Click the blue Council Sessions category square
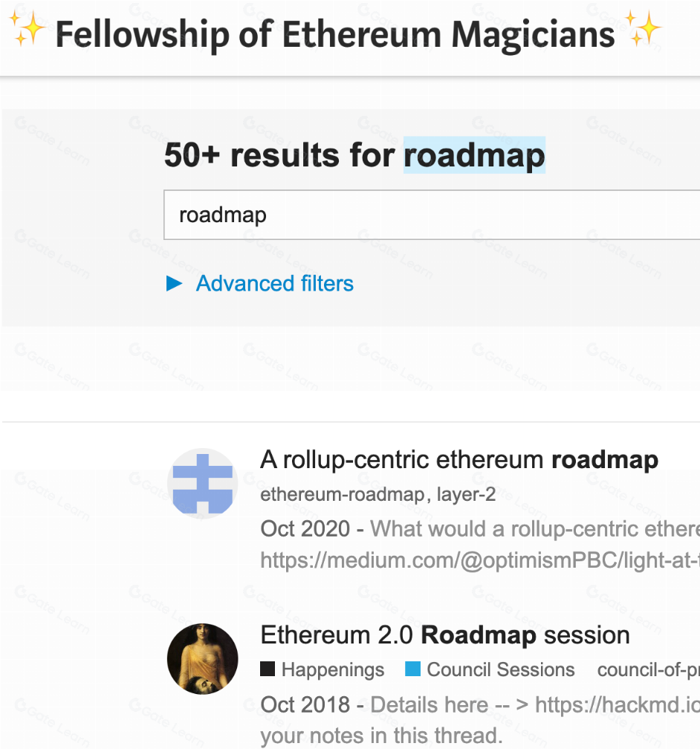 point(412,669)
